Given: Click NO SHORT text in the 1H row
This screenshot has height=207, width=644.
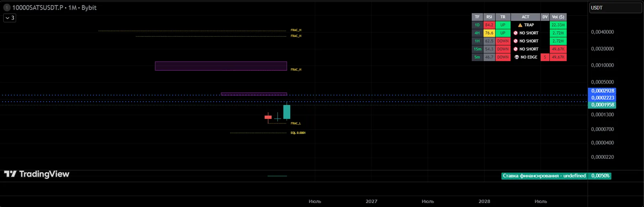Looking at the screenshot, I should [x=529, y=41].
